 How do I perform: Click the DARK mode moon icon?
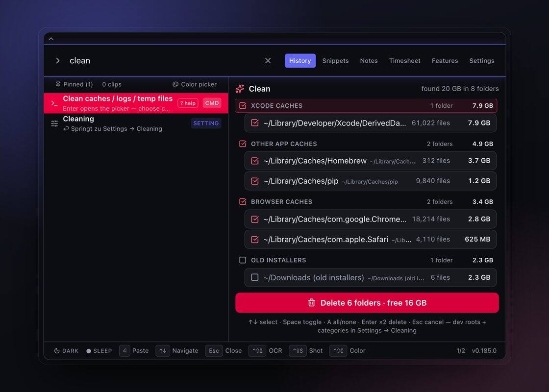(x=57, y=351)
